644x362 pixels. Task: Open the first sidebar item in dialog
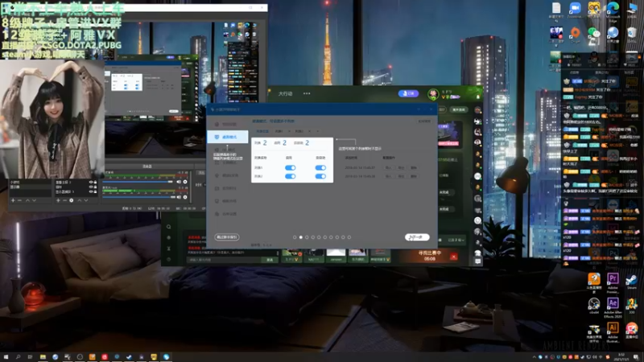click(228, 124)
